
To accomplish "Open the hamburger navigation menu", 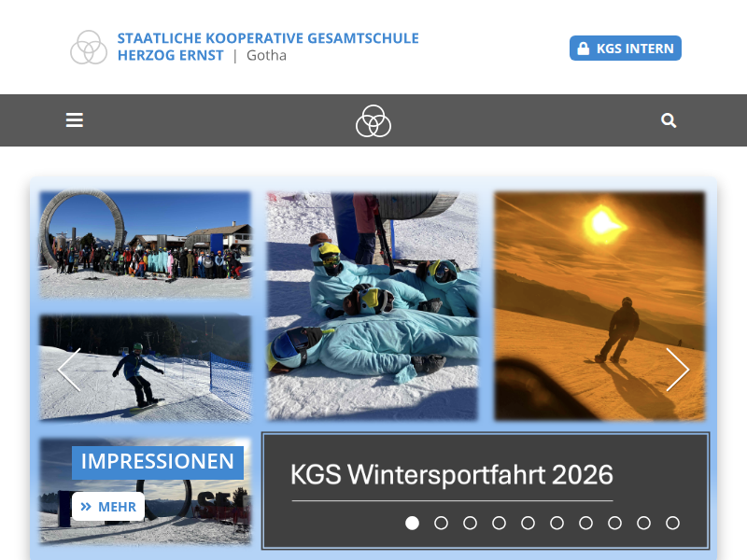I will click(75, 120).
